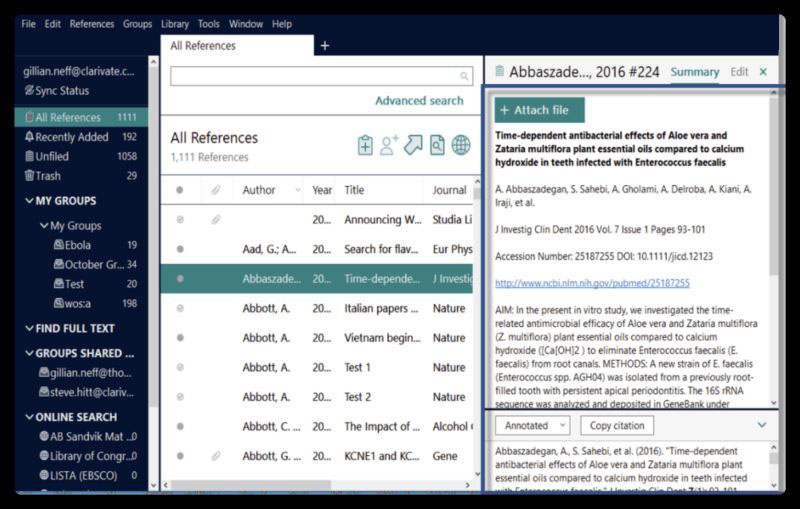Open the PubMed URL link
Viewport: 800px width, 509px height.
click(592, 283)
